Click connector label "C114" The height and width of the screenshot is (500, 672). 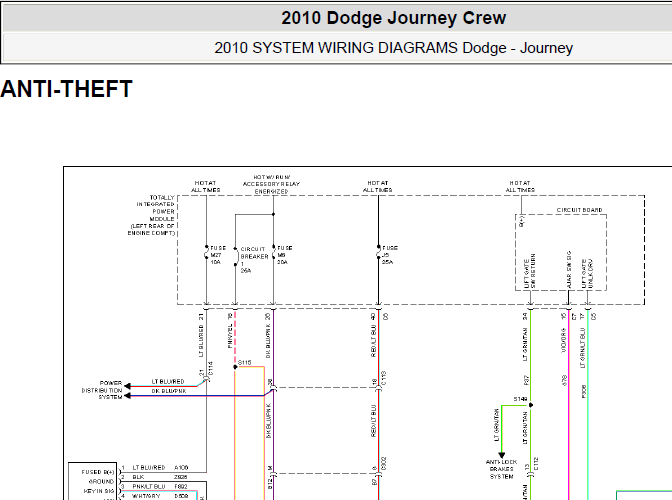pyautogui.click(x=210, y=368)
